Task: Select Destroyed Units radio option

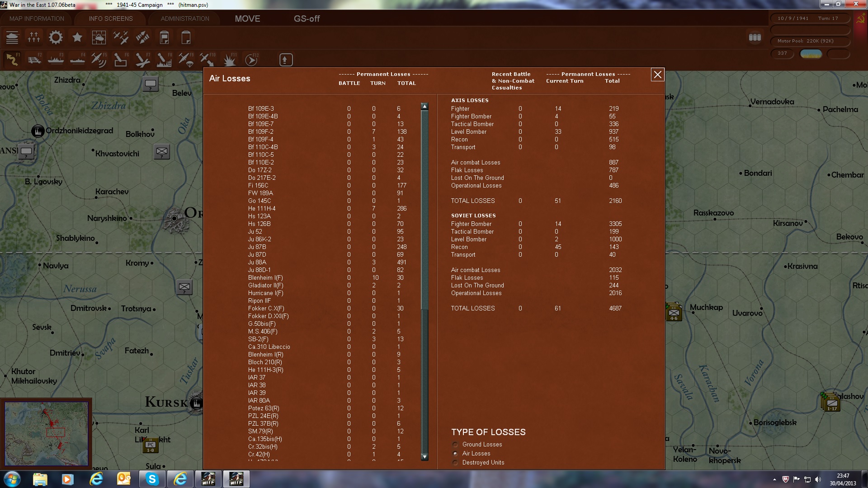Action: point(455,463)
